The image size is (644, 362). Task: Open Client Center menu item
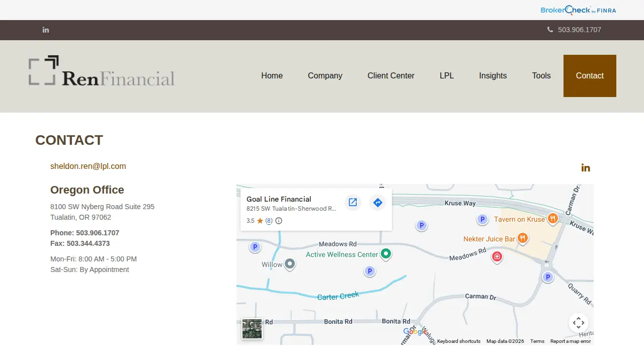pos(391,76)
